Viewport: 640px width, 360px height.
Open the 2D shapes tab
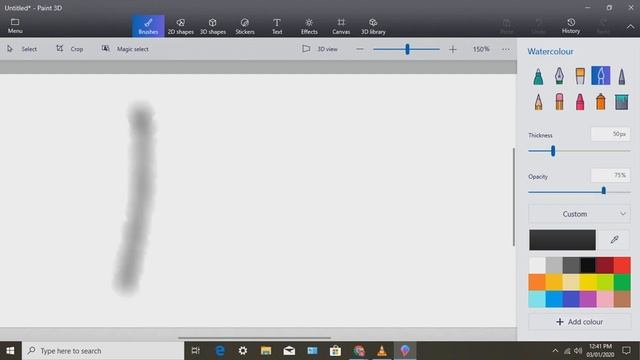(180, 26)
